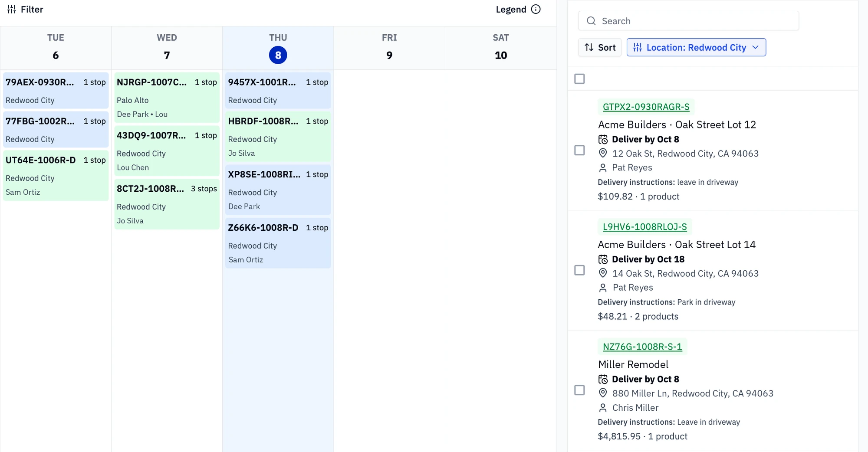Image resolution: width=868 pixels, height=452 pixels.
Task: Select the Wednesday 7 column header
Action: click(167, 47)
